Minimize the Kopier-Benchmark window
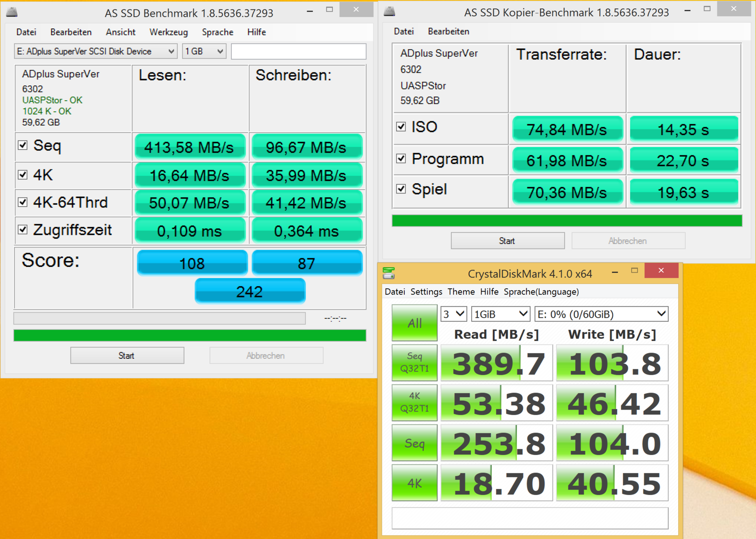Image resolution: width=756 pixels, height=539 pixels. [x=687, y=10]
